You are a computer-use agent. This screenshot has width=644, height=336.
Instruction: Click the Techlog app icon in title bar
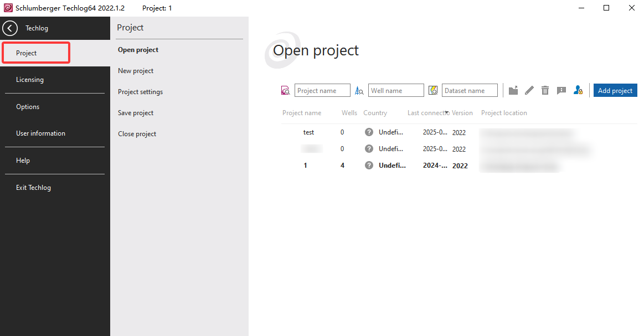[8, 8]
